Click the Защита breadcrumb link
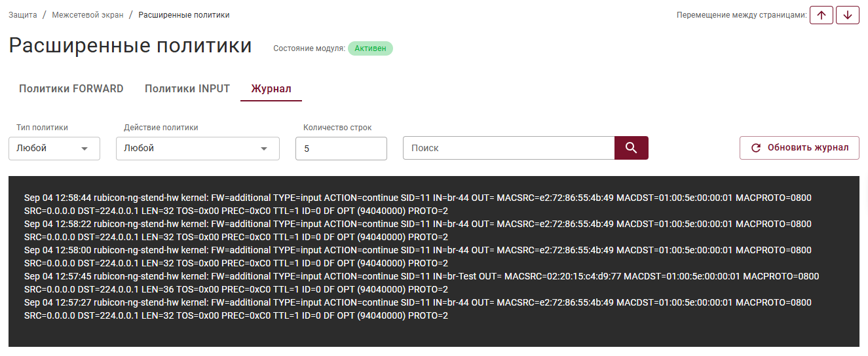 coord(23,15)
